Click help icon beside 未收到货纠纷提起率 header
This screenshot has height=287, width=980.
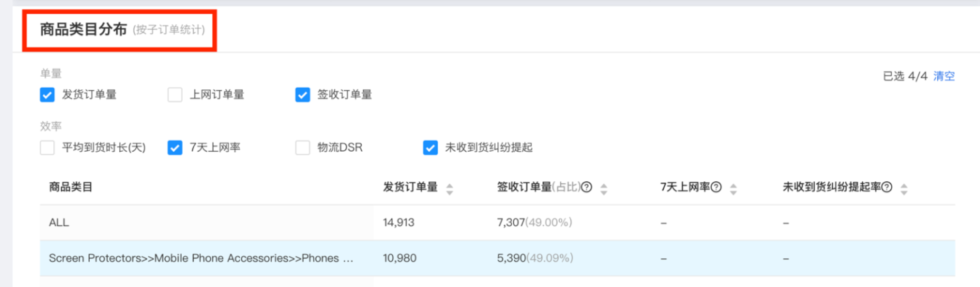[887, 187]
